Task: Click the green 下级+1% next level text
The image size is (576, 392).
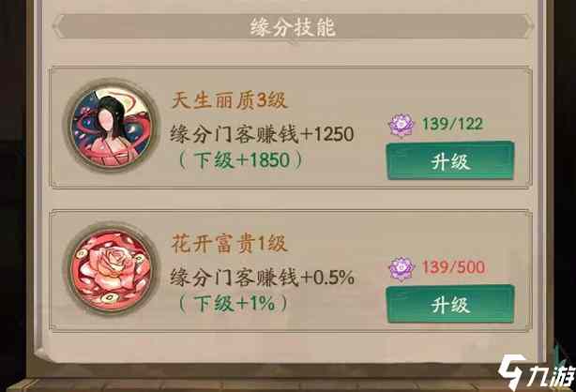Action: pyautogui.click(x=234, y=304)
